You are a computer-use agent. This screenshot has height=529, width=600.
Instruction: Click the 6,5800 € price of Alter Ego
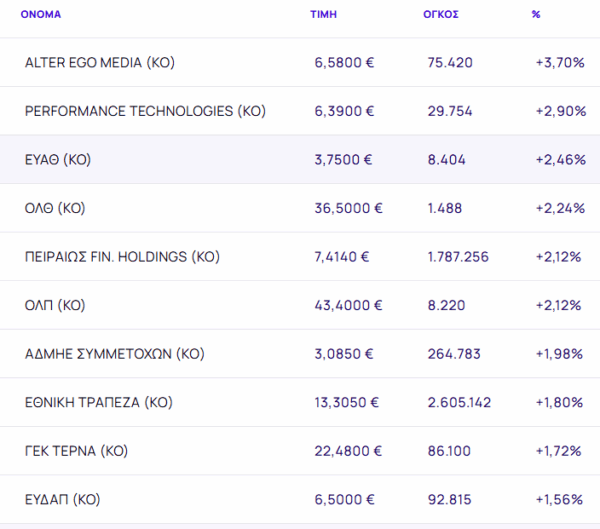344,63
